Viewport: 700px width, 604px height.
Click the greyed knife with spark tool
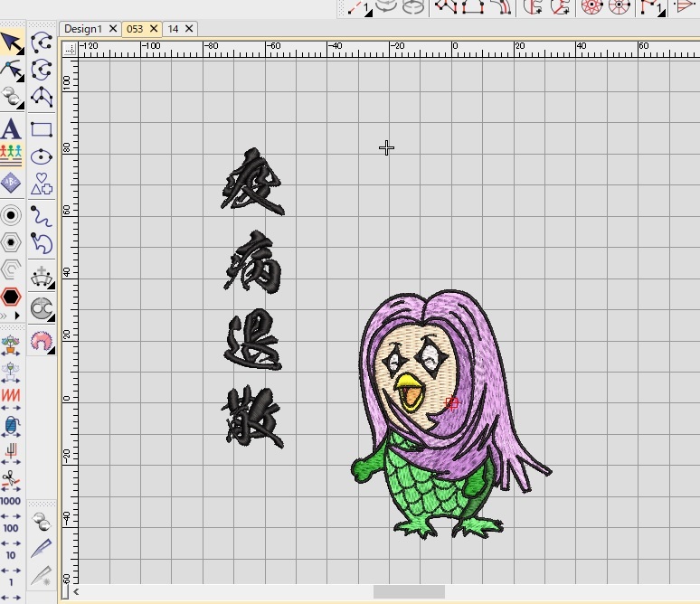(42, 576)
